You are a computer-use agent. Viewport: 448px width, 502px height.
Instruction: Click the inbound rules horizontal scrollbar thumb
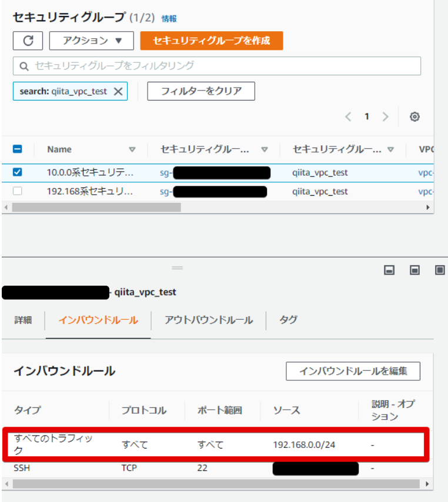(216, 484)
